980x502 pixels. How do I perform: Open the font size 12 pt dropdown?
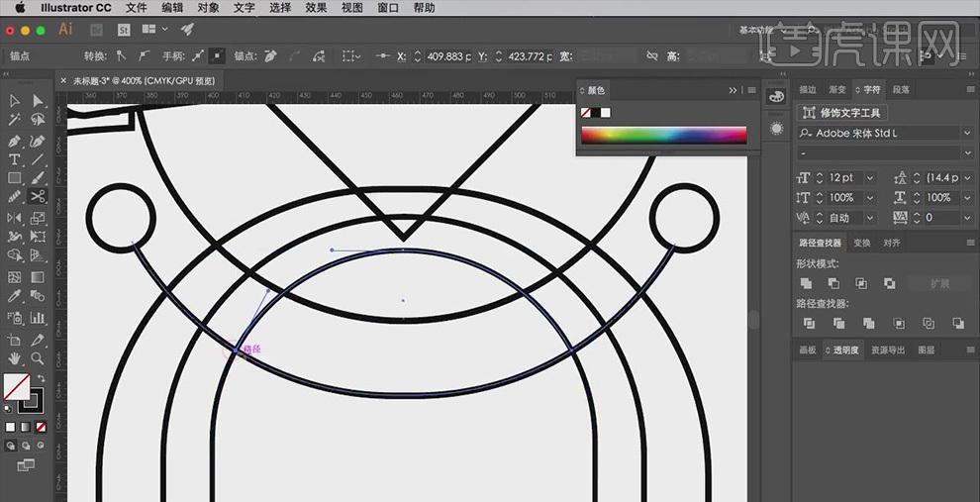tap(869, 178)
